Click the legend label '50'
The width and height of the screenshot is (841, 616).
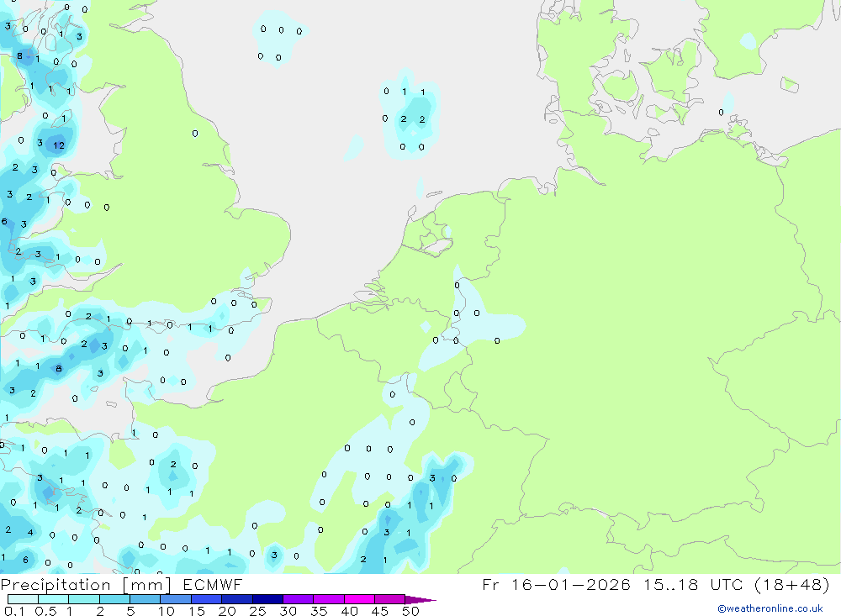(x=410, y=611)
